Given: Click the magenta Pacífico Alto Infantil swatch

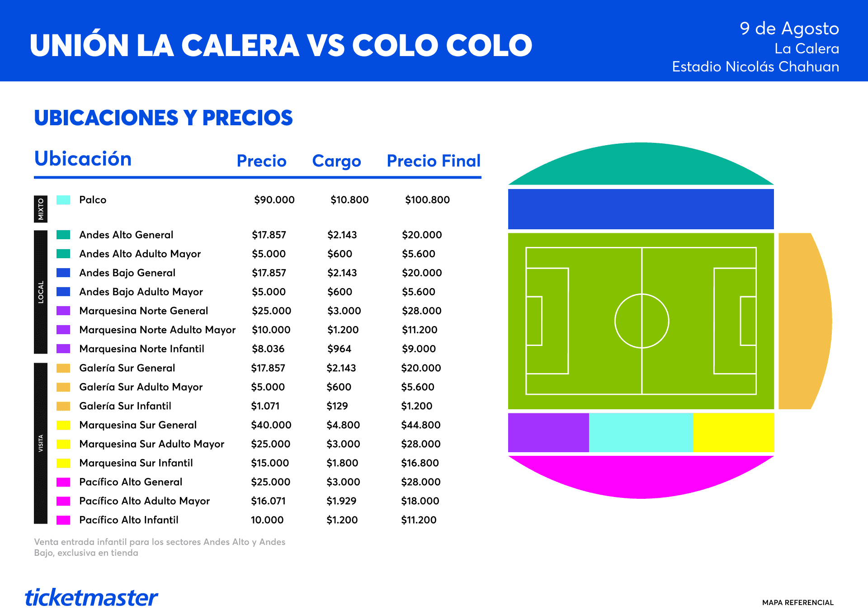Looking at the screenshot, I should pyautogui.click(x=63, y=520).
